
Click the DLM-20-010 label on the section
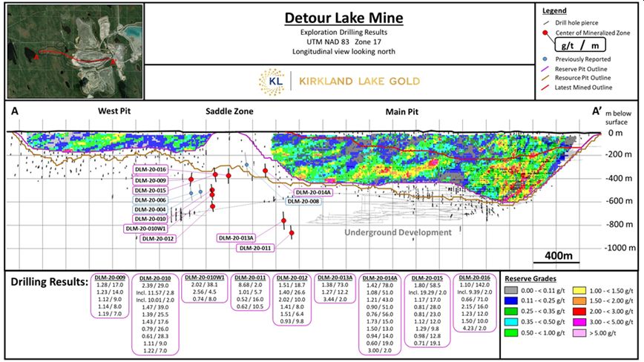point(151,219)
